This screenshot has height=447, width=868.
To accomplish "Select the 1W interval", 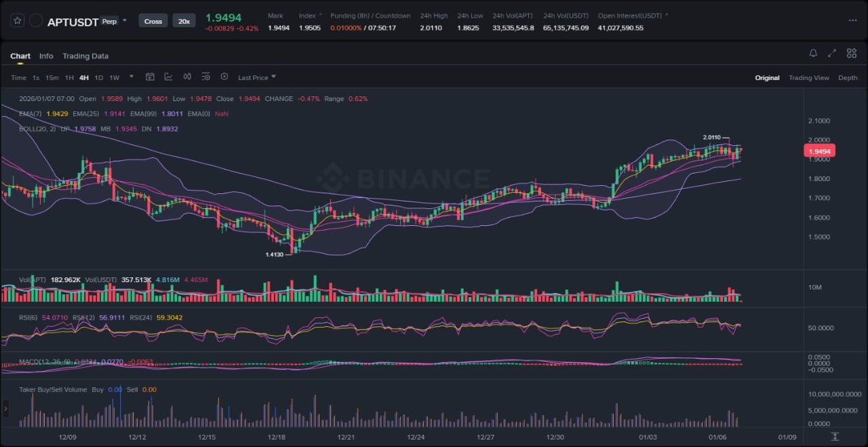I will 114,78.
